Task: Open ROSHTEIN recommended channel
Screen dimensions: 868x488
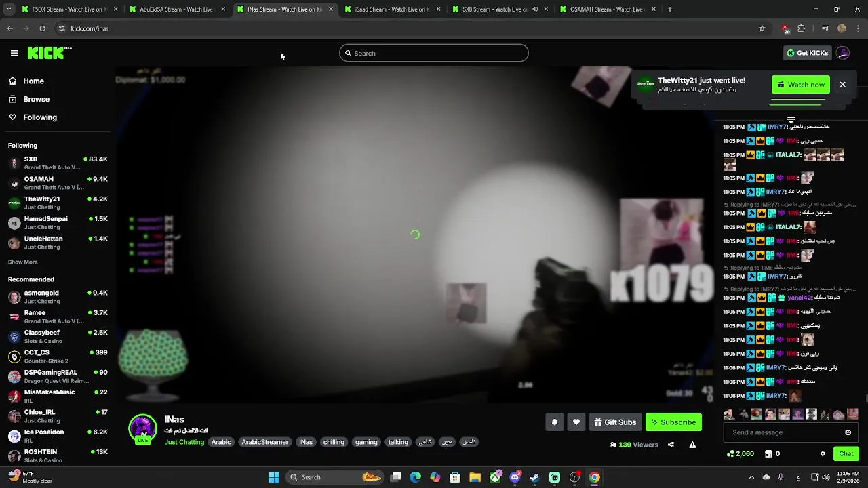Action: (58, 456)
